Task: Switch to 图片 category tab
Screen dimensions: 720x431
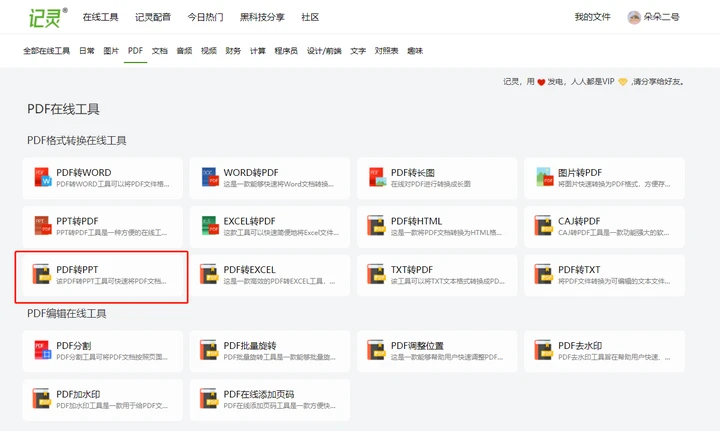Action: pos(111,51)
